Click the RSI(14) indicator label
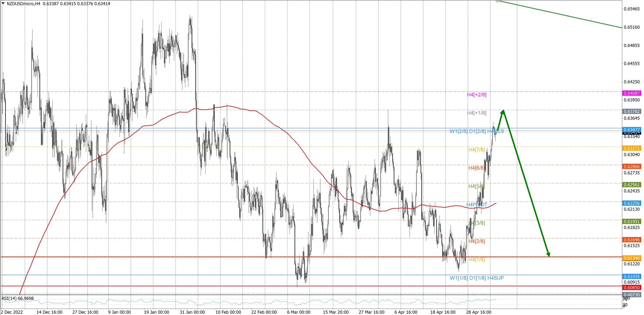 click(x=18, y=298)
